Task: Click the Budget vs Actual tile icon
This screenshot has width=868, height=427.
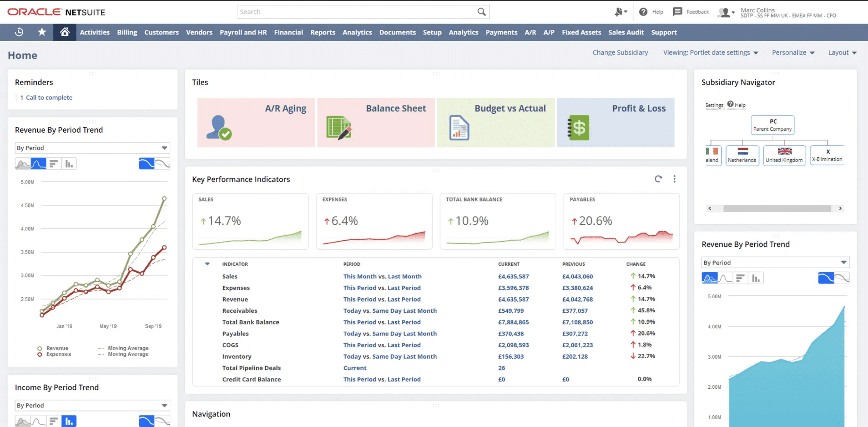Action: tap(459, 127)
